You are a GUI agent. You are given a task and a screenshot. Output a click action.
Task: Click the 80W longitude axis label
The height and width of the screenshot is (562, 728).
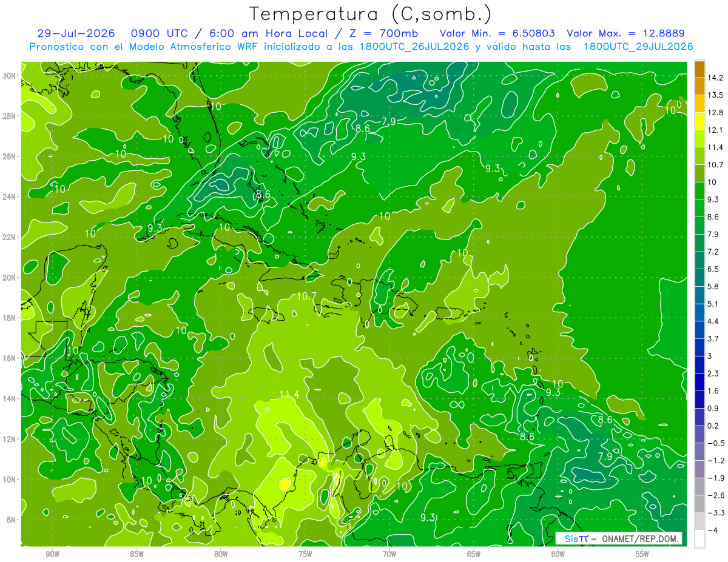[x=221, y=554]
